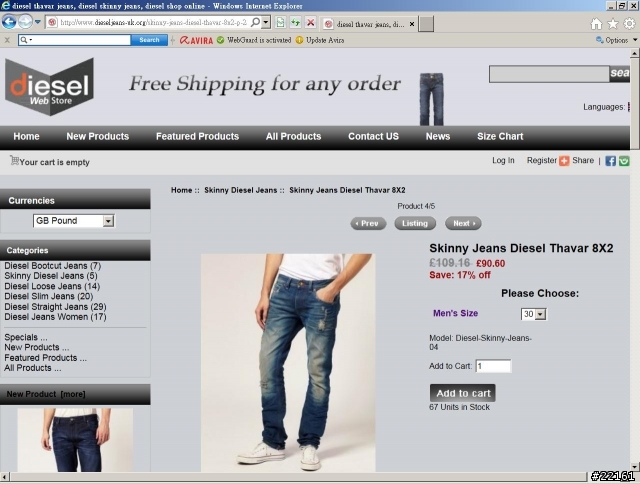This screenshot has height=484, width=640.
Task: Click the site search input field
Action: [549, 74]
